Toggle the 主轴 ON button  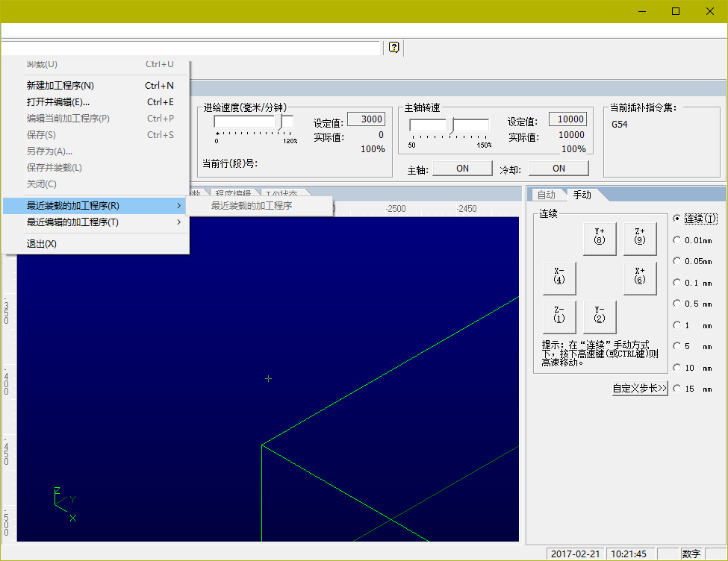[462, 169]
